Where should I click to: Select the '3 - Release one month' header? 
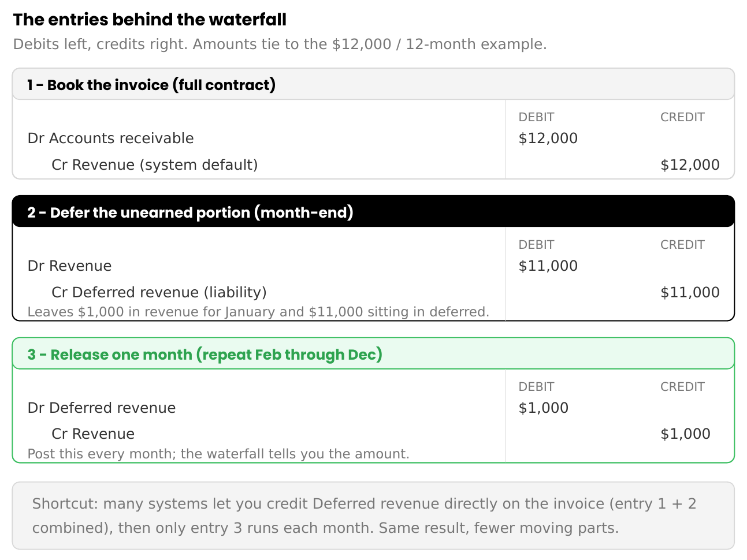pos(373,354)
